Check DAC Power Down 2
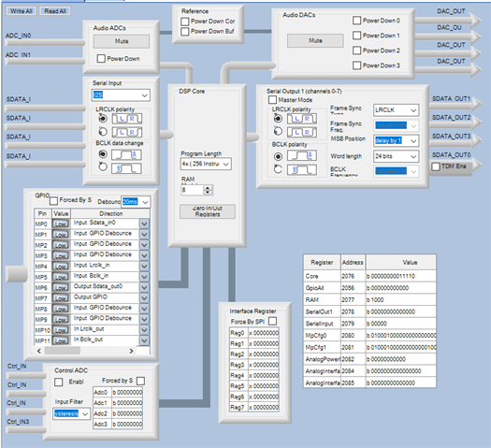Viewport: 491px width, 448px height. pos(356,51)
